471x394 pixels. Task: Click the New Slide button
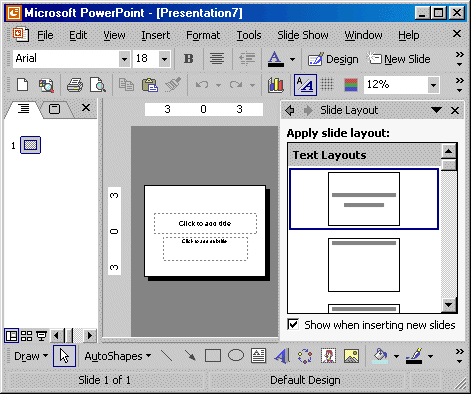click(x=399, y=59)
